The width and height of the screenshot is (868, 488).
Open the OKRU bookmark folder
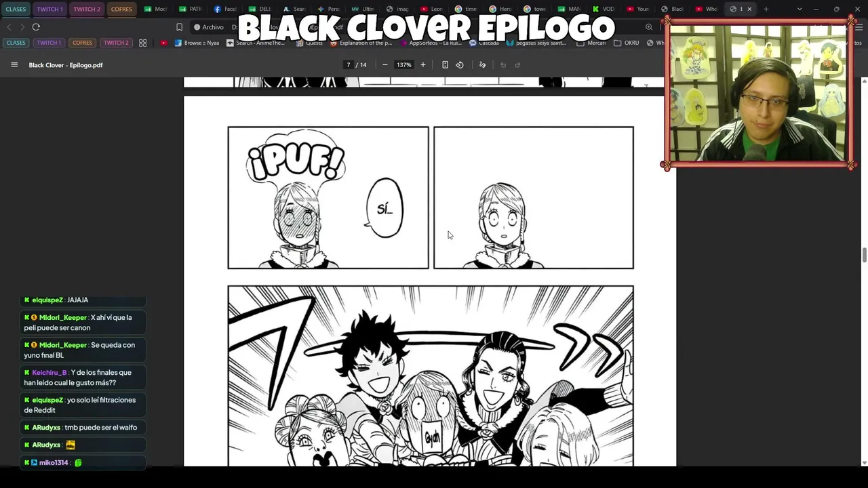click(627, 43)
